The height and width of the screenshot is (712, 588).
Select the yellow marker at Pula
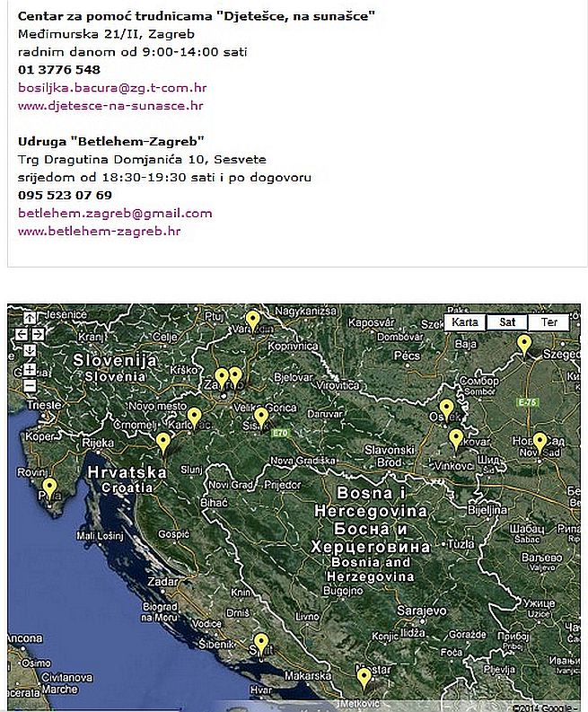49,486
